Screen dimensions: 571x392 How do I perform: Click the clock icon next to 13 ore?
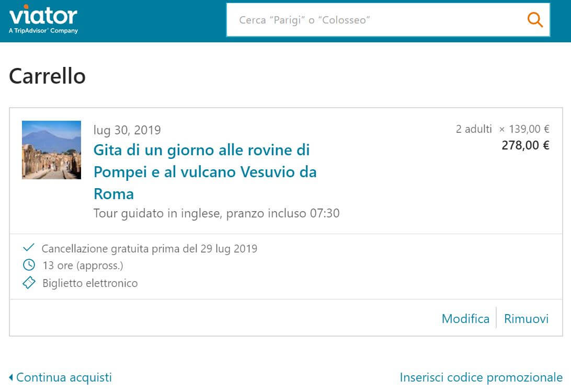point(29,264)
